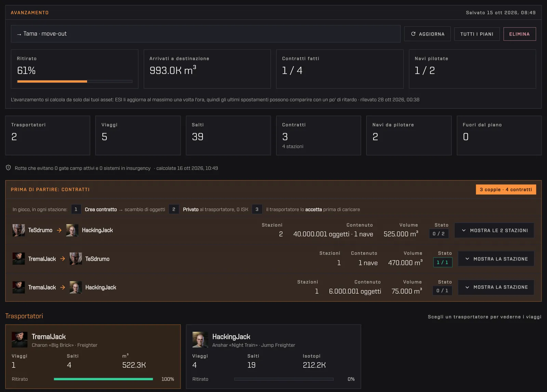Click TremalJack's green 100% Ritirato bar
547x392 pixels.
[x=103, y=379]
